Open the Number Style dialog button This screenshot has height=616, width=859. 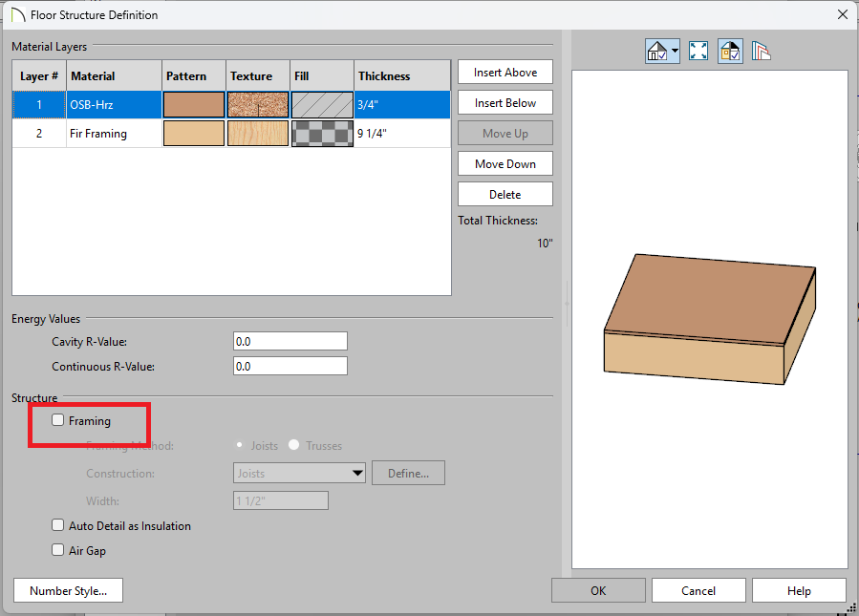click(69, 590)
